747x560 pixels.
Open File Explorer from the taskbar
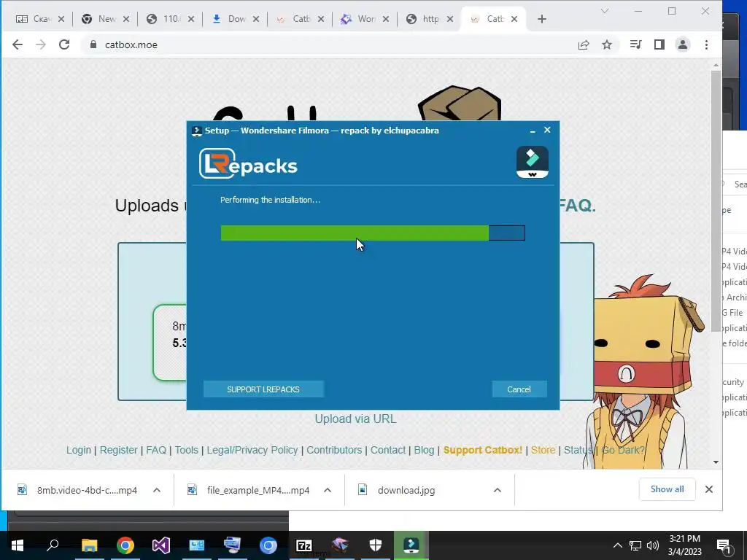click(x=89, y=545)
